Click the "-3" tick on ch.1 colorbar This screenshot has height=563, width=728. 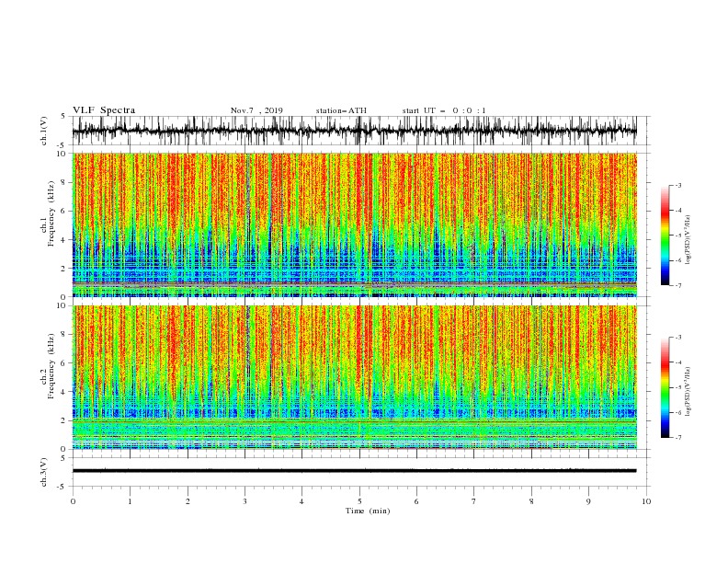point(677,185)
